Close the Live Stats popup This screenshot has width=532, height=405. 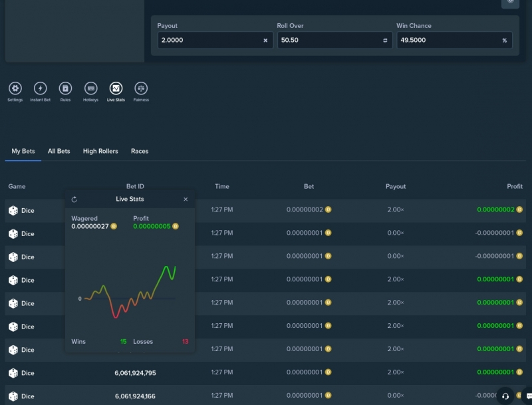[186, 199]
